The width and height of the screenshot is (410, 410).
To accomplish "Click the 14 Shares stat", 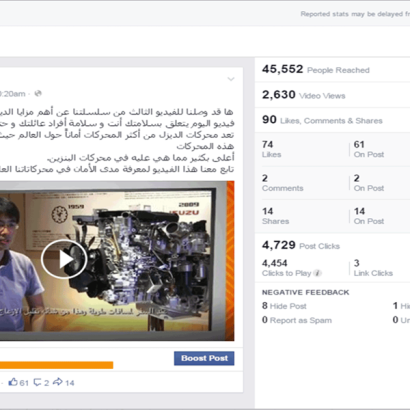I will (275, 216).
